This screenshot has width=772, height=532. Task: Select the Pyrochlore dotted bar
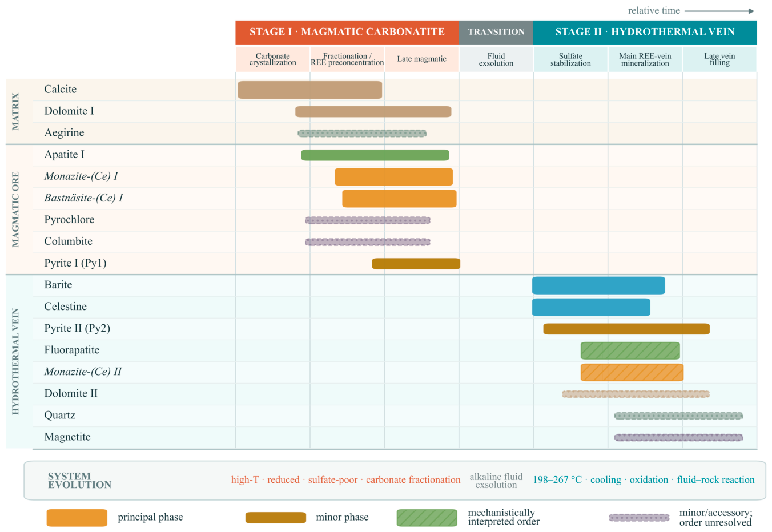(368, 220)
